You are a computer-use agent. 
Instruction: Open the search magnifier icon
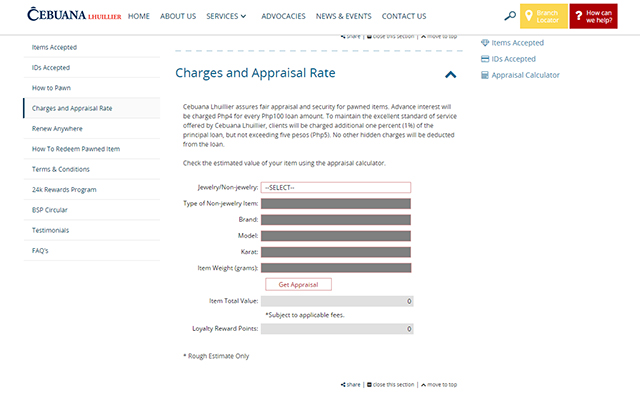[x=510, y=16]
